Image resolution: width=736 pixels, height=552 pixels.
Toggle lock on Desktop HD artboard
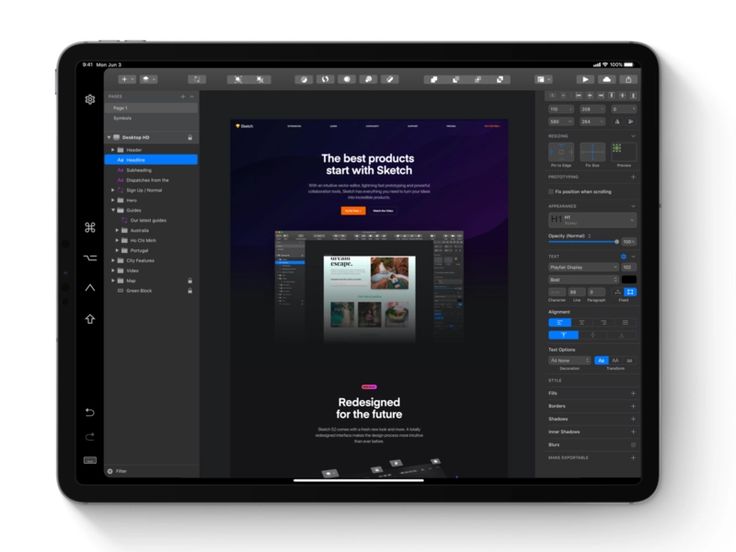[x=190, y=138]
